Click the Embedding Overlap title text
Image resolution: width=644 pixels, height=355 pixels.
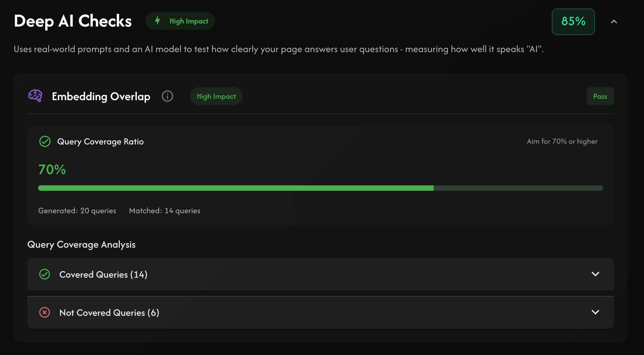(101, 96)
